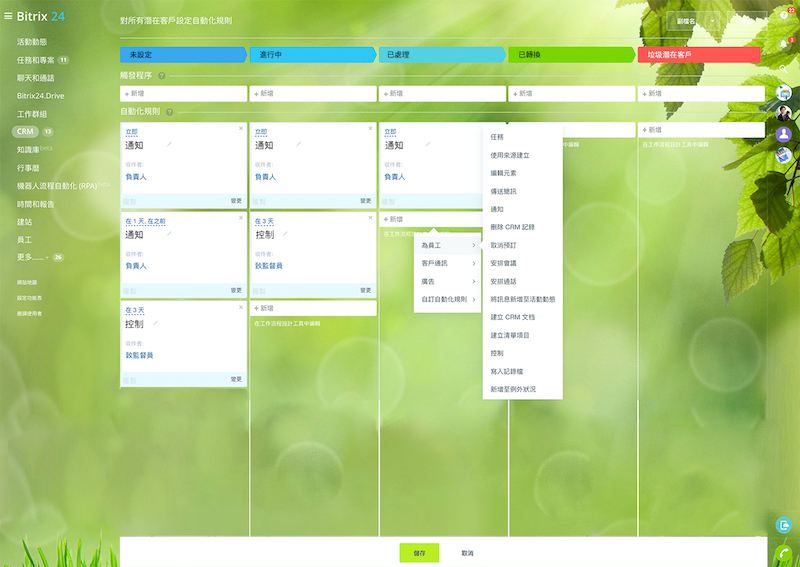Image resolution: width=800 pixels, height=567 pixels.
Task: Click the help icon next to 自動化規則
Action: click(x=170, y=112)
